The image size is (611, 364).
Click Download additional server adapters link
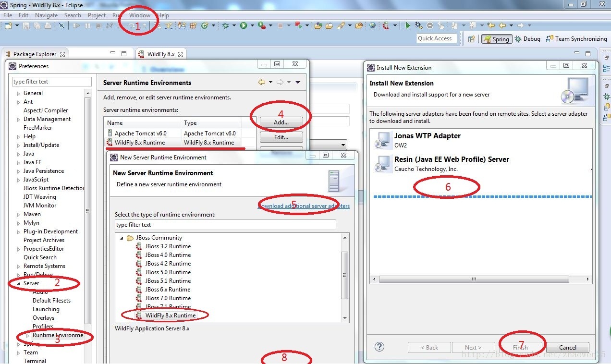point(304,206)
